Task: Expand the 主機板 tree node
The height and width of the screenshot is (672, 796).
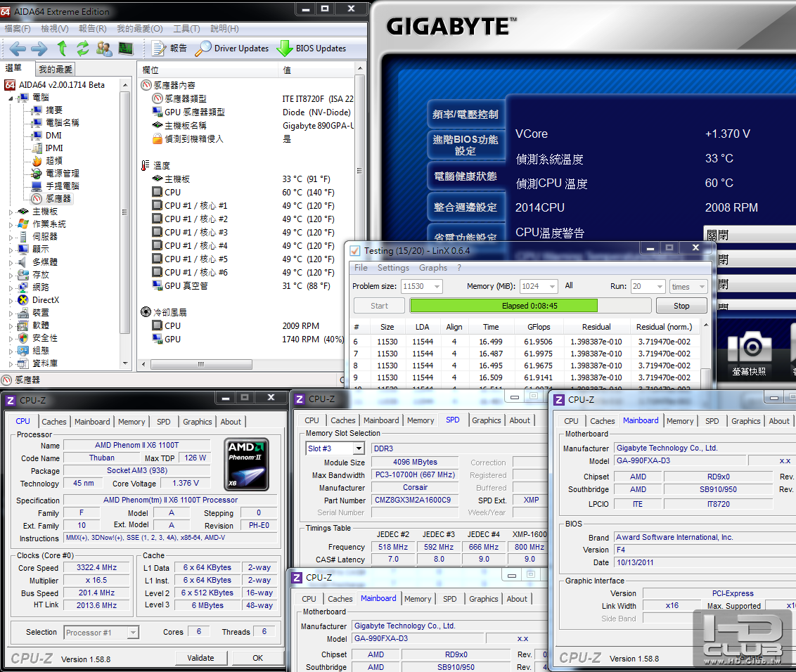Action: click(x=11, y=212)
